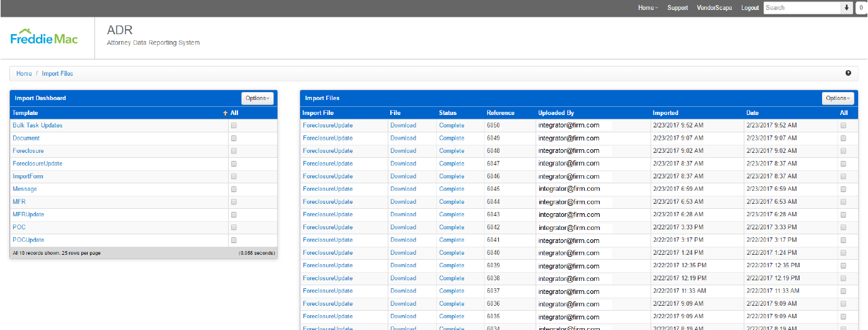Expand the Home menu in top bar

click(648, 7)
